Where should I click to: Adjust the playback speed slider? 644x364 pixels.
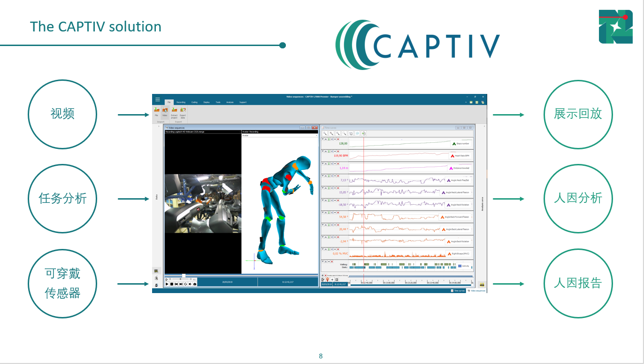pyautogui.click(x=180, y=279)
